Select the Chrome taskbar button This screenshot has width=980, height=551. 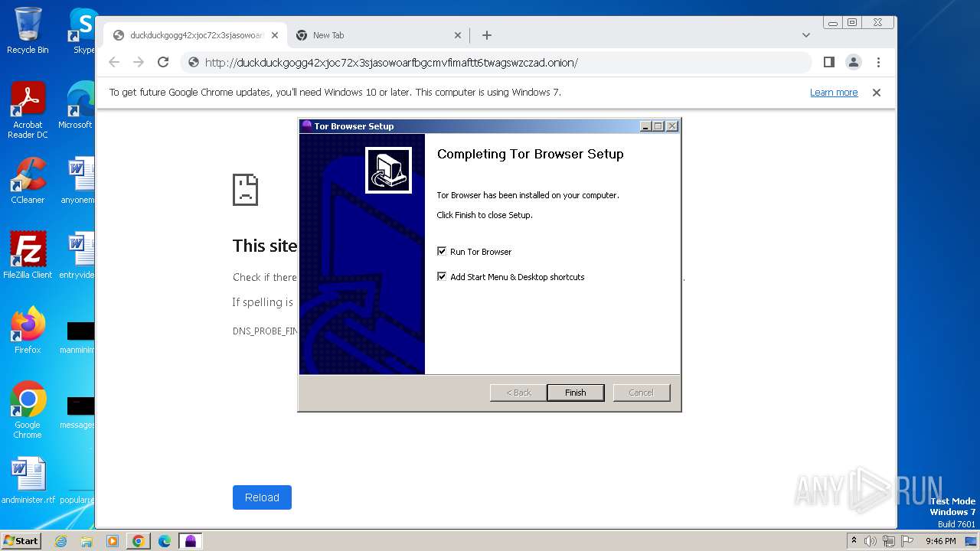139,541
